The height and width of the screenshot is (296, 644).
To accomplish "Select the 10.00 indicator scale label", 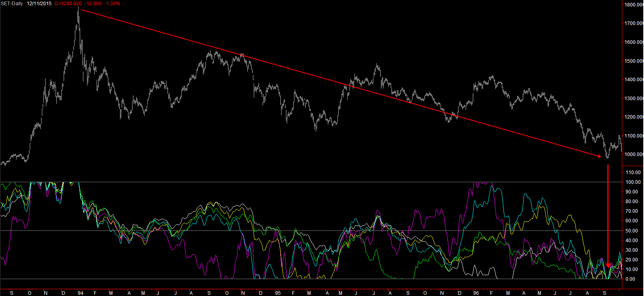I will (x=632, y=269).
